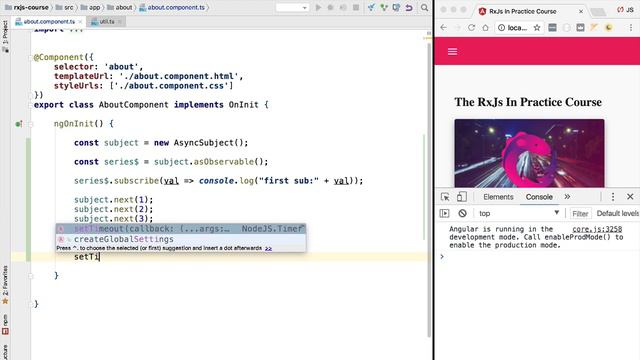Open the core.js:3258 source link

click(x=597, y=229)
